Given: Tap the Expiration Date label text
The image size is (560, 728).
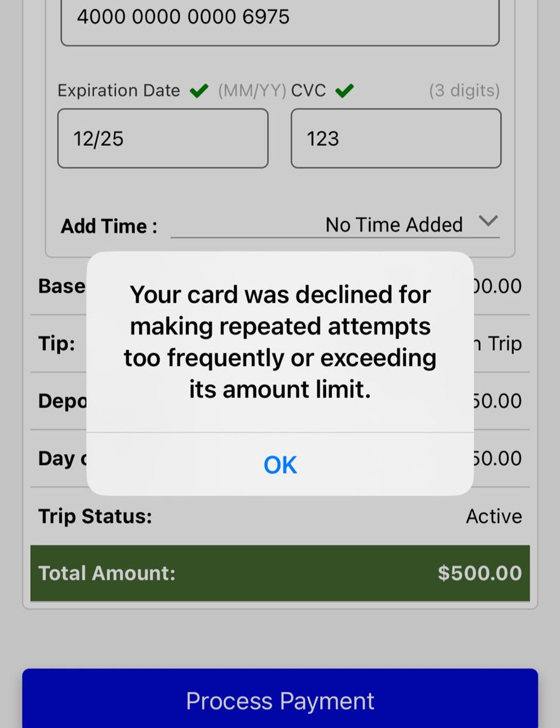Looking at the screenshot, I should (x=119, y=90).
